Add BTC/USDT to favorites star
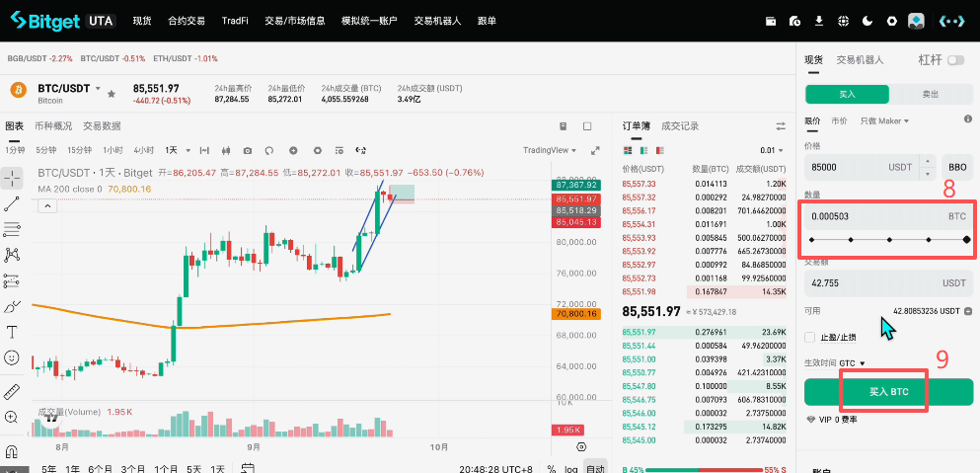Viewport: 980px width, 473px height. [112, 94]
